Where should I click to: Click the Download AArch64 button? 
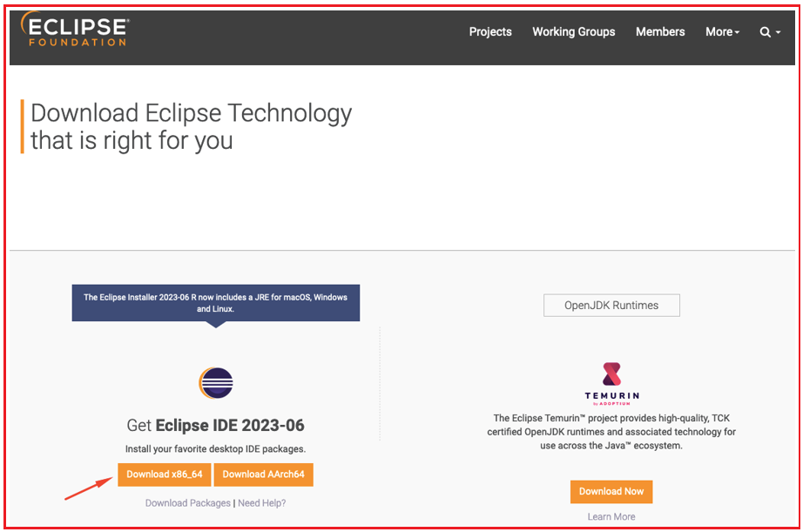point(263,475)
